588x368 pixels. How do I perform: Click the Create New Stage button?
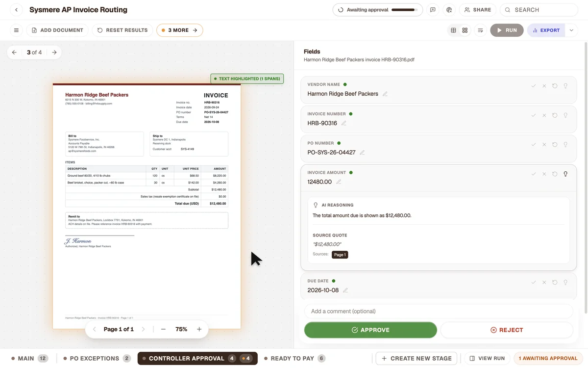416,358
